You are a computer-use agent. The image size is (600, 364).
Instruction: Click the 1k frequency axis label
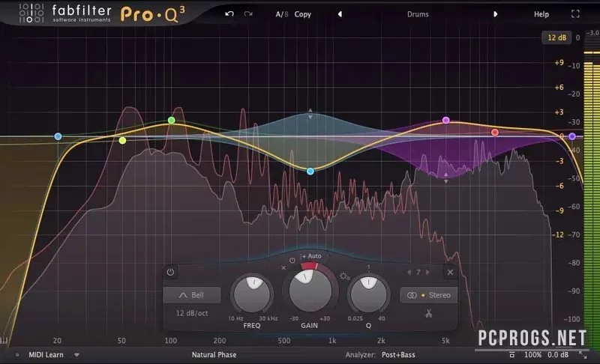332,340
